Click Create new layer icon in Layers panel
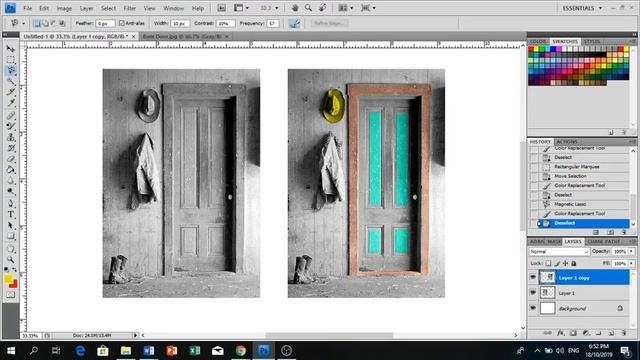Screen dimensions: 640x360 tap(611, 333)
